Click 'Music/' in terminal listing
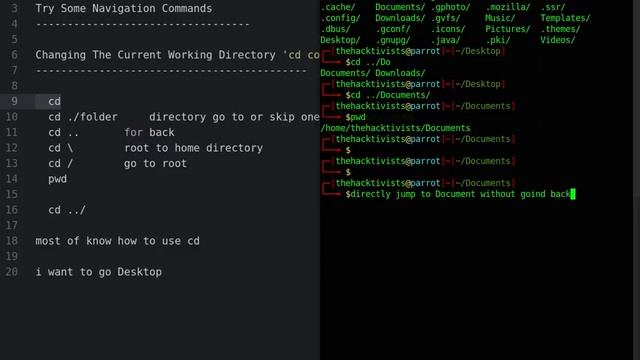Screen dimensions: 640x360 pyautogui.click(x=500, y=18)
